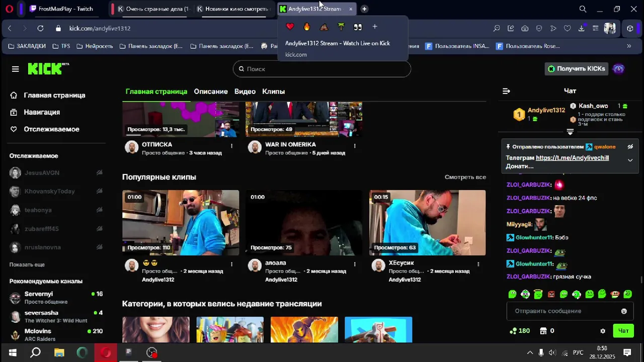Open the emoji picker in the message box

click(624, 311)
